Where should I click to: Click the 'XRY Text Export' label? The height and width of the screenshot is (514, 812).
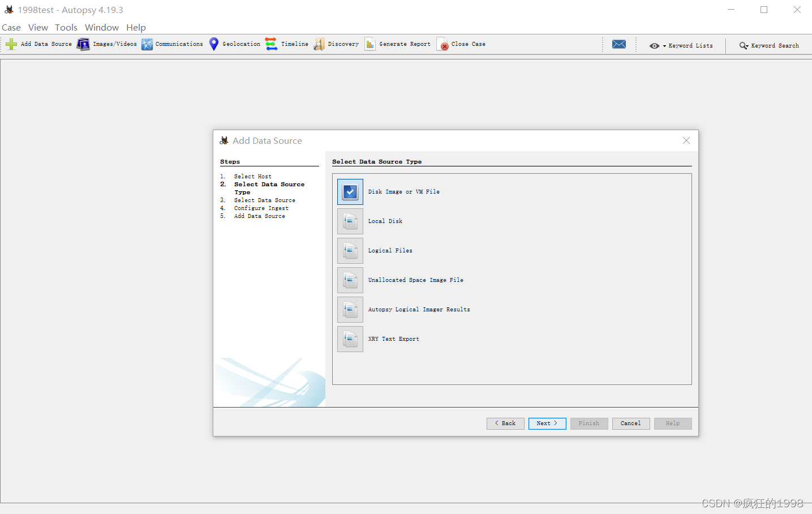pos(394,339)
